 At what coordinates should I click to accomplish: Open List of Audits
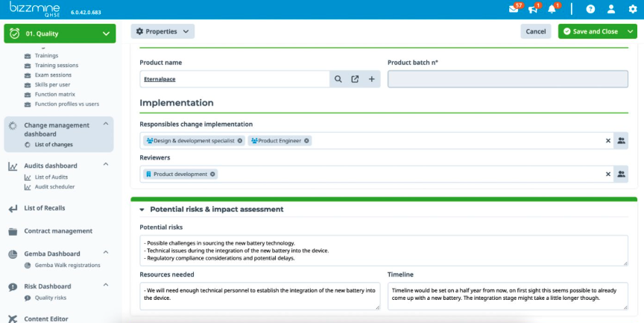51,177
